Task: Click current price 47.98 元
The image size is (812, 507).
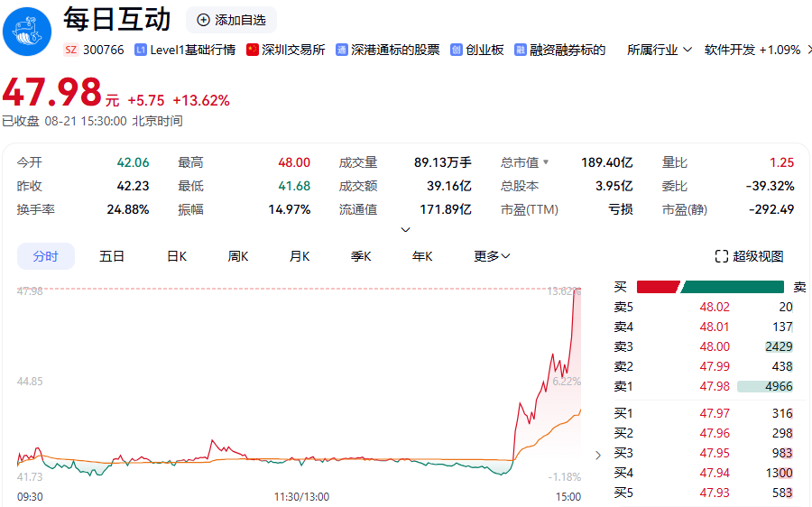Action: tap(60, 93)
